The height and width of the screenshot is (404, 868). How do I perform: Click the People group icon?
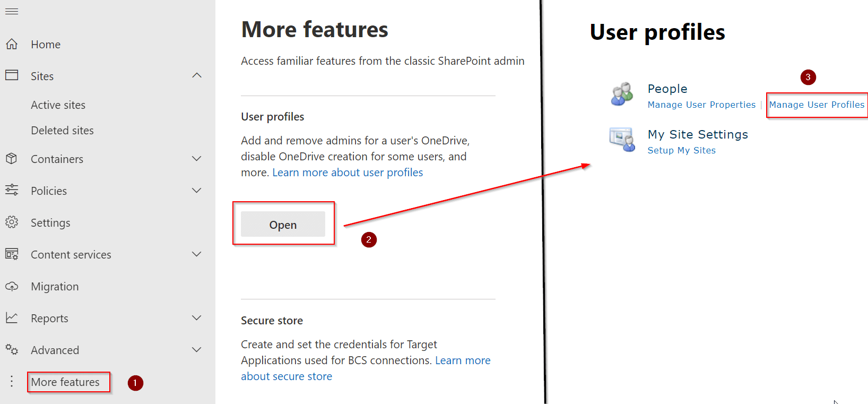click(622, 94)
